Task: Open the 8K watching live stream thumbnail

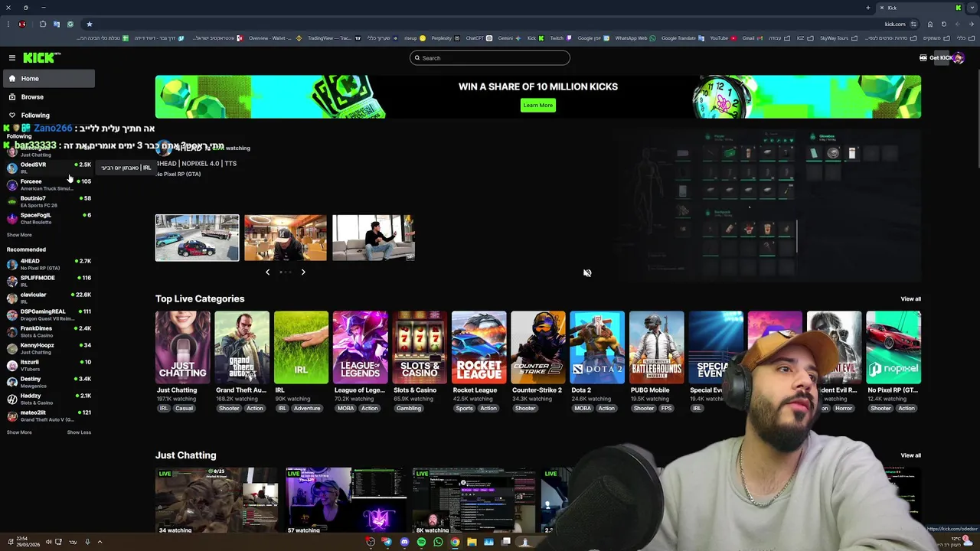Action: tap(474, 501)
